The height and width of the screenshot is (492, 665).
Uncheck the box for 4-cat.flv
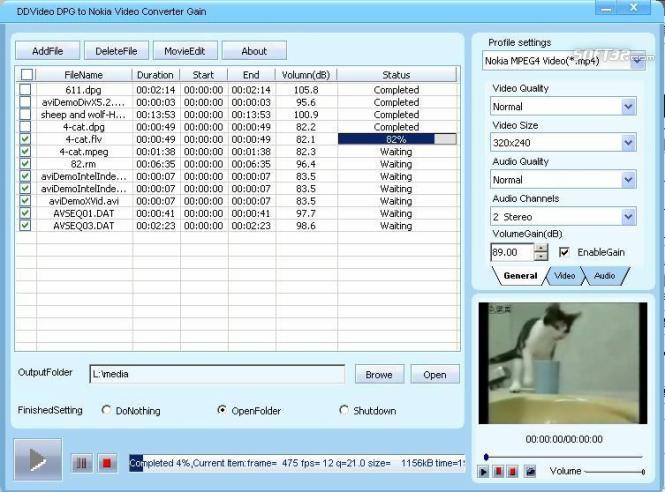tap(25, 139)
